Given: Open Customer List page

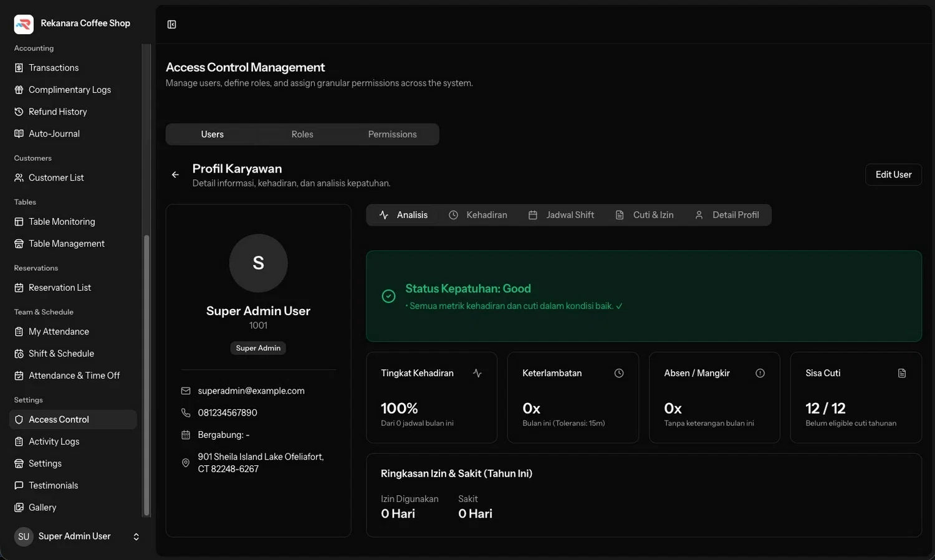Looking at the screenshot, I should [73, 178].
